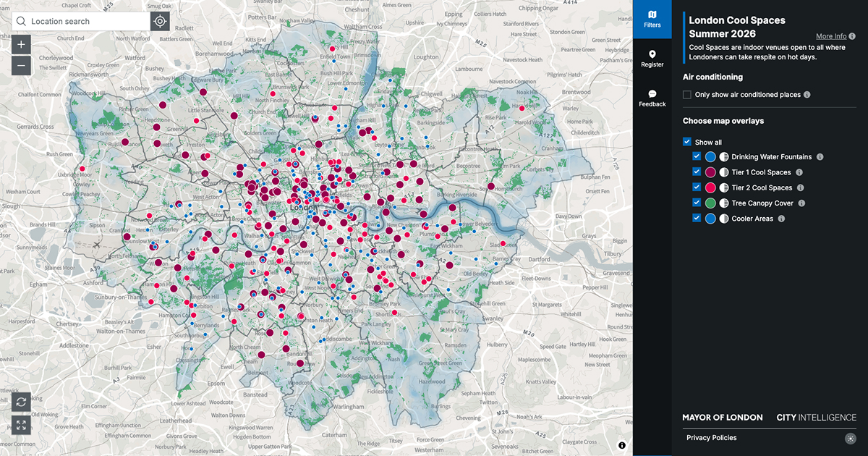Click the magnifier icon in search box

[21, 21]
